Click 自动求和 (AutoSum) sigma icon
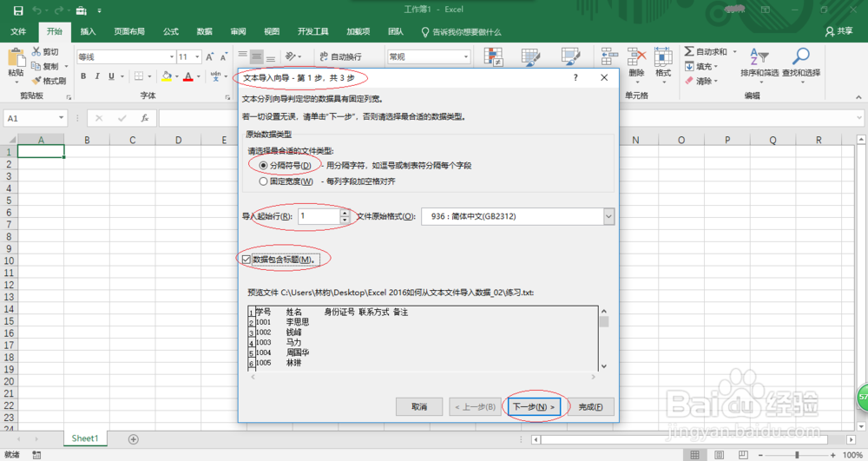The width and height of the screenshot is (868, 461). pyautogui.click(x=689, y=51)
